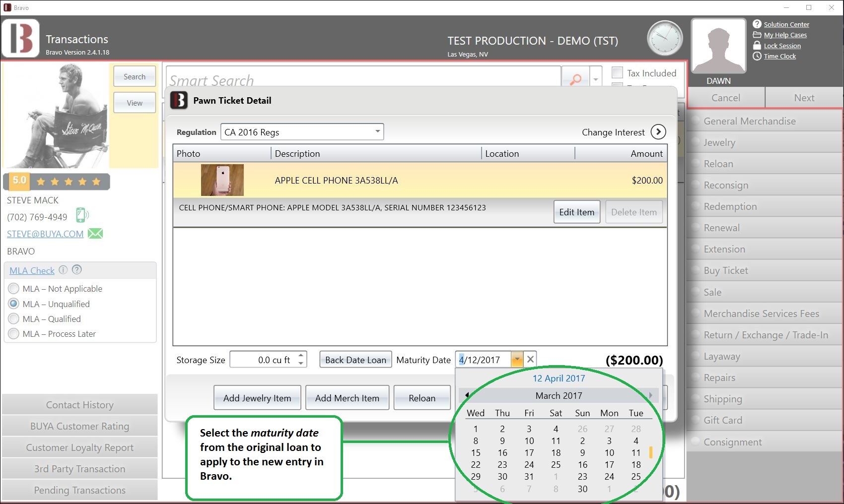Click the Back Date Loan button
Screen dimensions: 844x504
pos(355,360)
